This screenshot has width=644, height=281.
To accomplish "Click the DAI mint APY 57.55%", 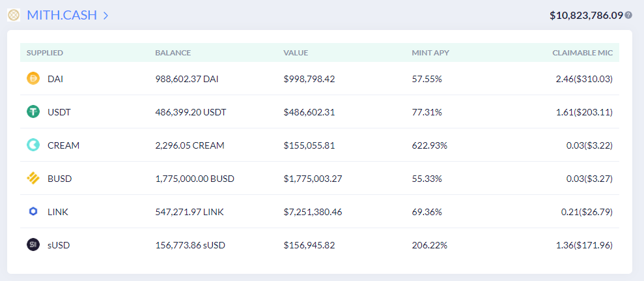I will 427,79.
